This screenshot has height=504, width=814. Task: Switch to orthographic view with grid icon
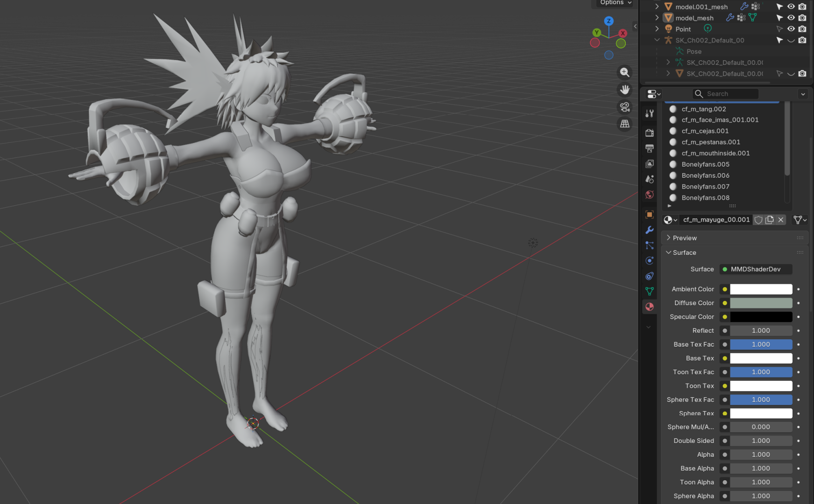point(624,124)
